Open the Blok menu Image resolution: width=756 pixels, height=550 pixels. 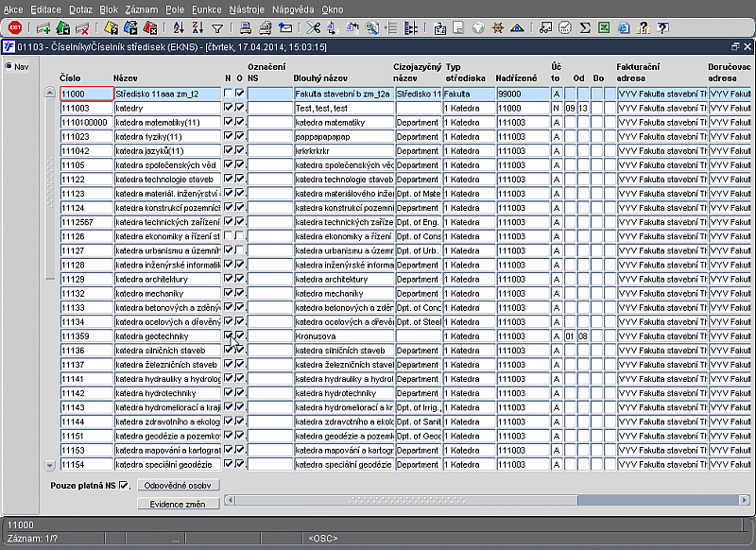(109, 9)
